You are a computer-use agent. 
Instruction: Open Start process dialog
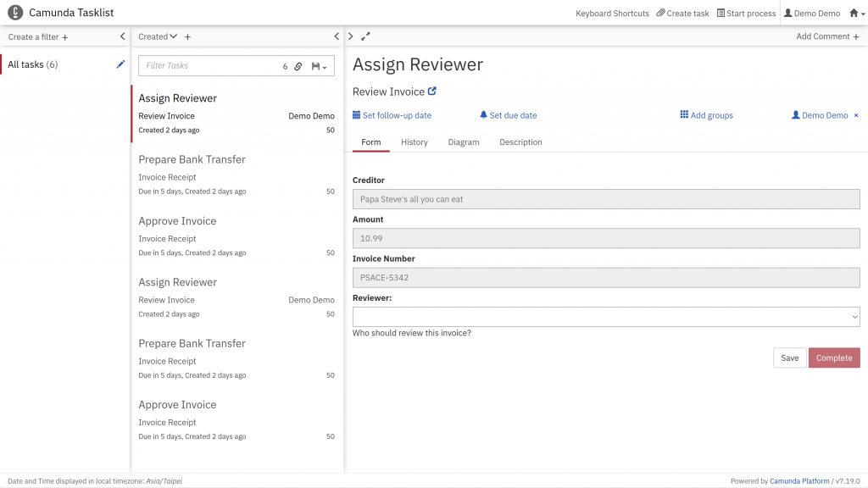pyautogui.click(x=746, y=14)
